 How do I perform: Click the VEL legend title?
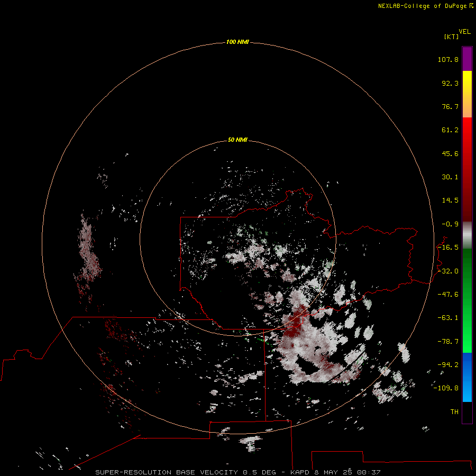point(464,32)
